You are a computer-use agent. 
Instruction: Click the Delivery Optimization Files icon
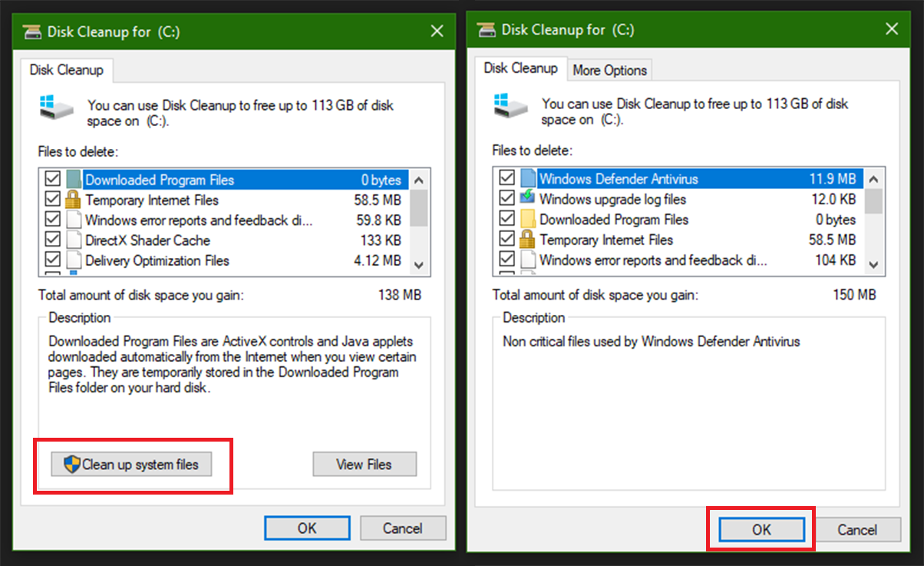point(73,260)
